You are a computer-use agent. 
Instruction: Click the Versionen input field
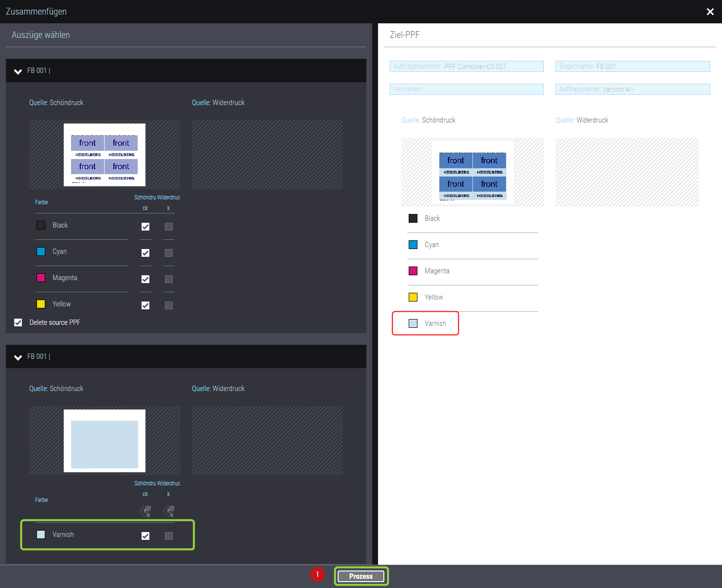pyautogui.click(x=466, y=89)
